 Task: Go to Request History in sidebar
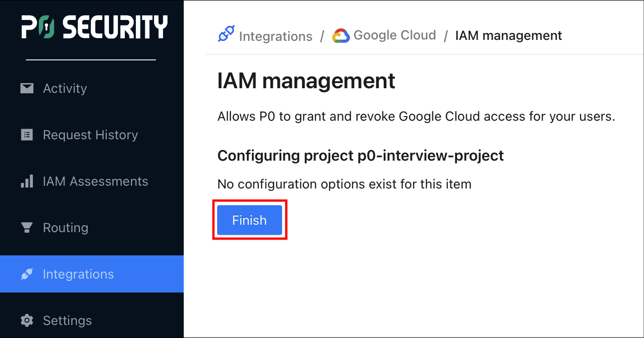(90, 135)
